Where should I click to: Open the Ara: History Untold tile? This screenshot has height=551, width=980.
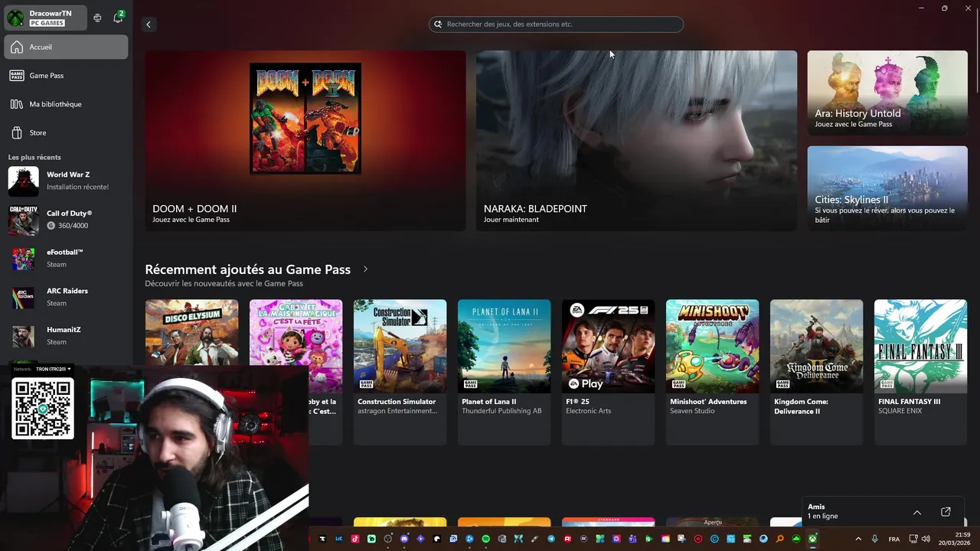(887, 93)
